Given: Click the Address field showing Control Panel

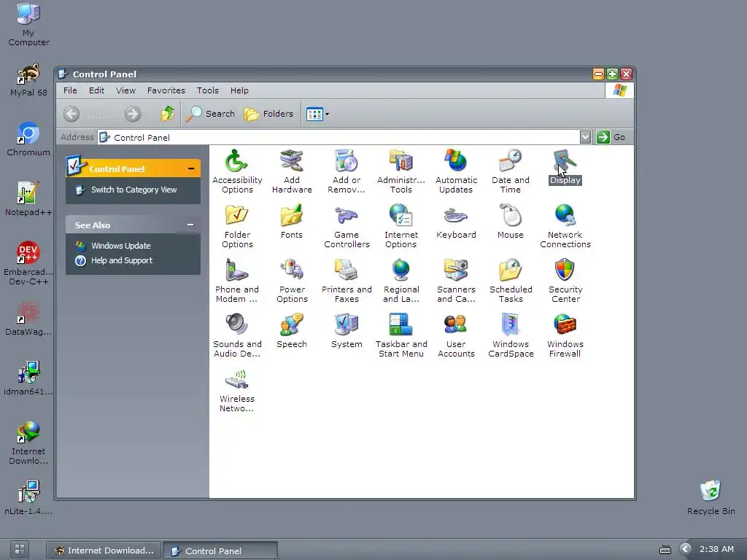Looking at the screenshot, I should (338, 137).
